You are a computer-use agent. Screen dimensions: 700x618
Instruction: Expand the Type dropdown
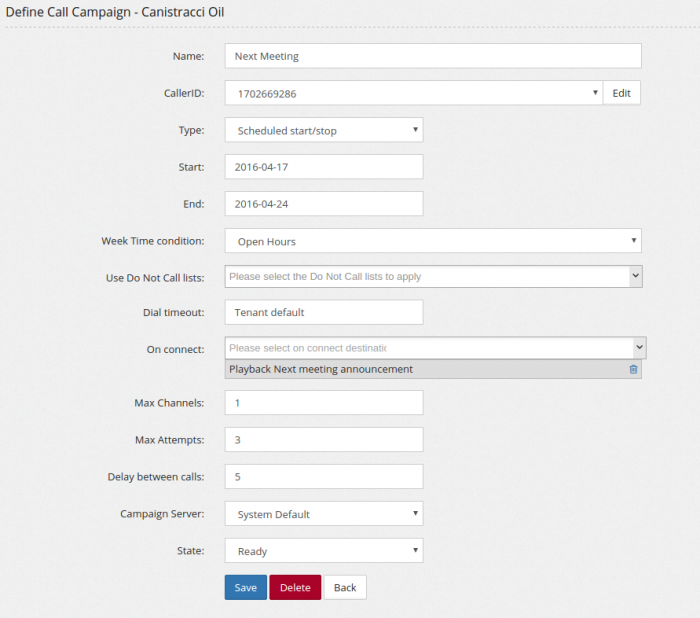coord(323,130)
